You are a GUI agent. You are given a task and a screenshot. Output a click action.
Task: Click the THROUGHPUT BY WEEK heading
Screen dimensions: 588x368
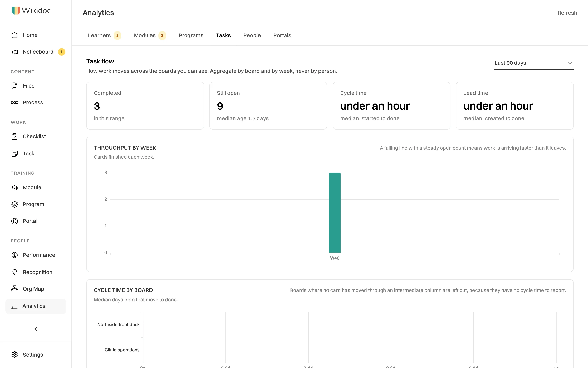tap(125, 148)
